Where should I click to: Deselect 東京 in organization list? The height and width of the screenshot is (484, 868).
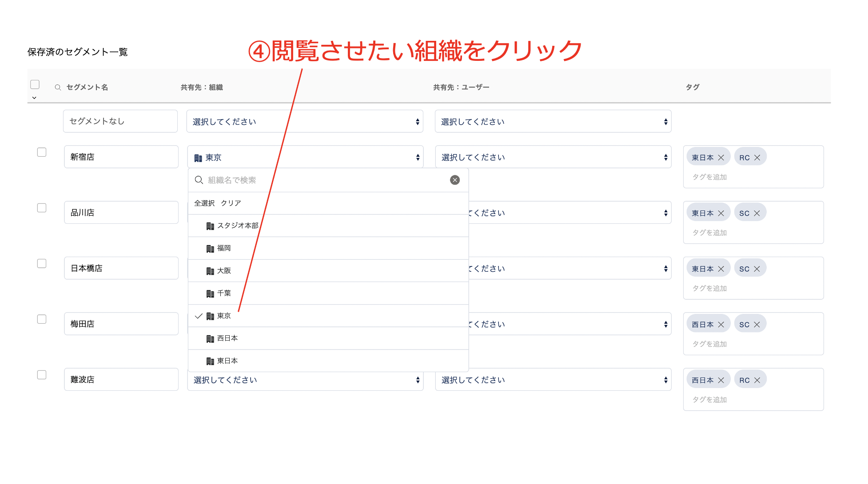pyautogui.click(x=328, y=316)
